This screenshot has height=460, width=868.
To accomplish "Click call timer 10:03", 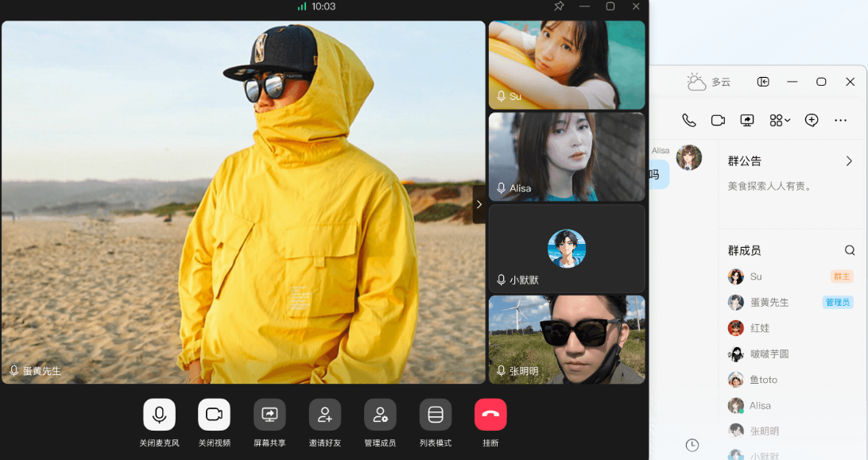I will click(324, 6).
